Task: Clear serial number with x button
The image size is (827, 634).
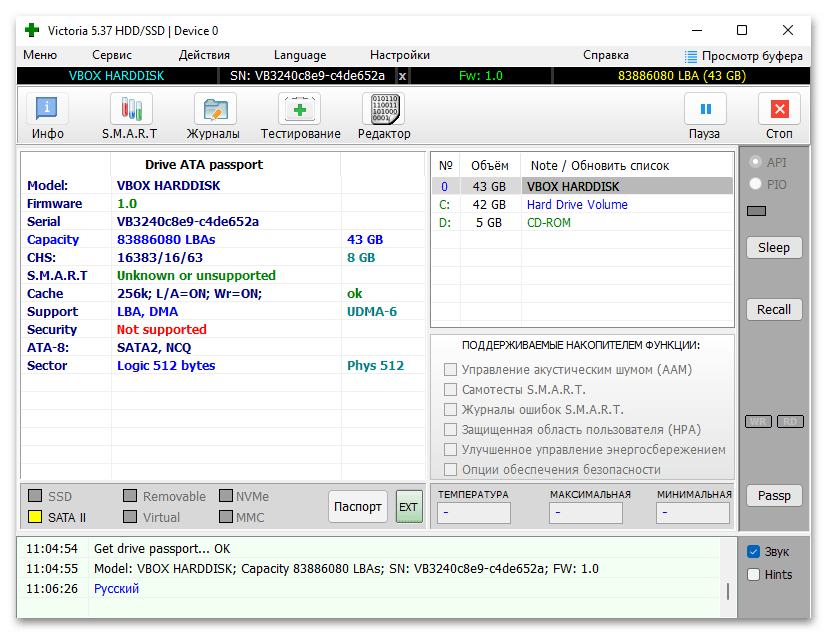Action: (402, 76)
